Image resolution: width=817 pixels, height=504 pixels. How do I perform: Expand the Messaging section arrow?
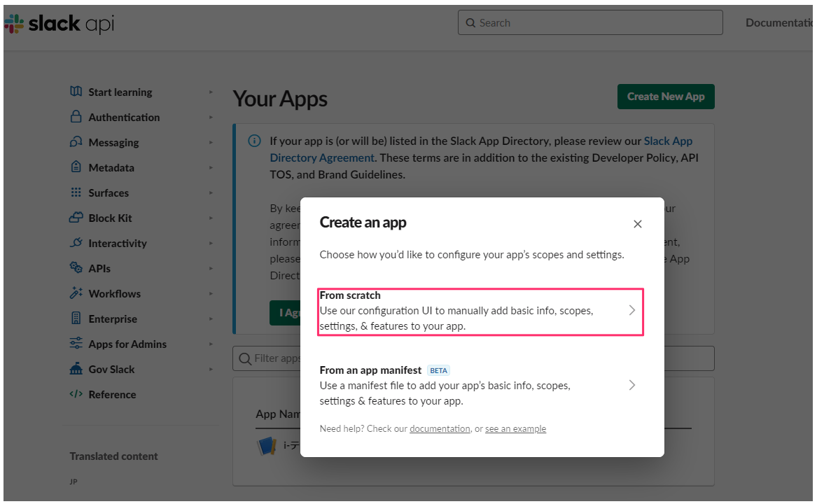[x=211, y=142]
